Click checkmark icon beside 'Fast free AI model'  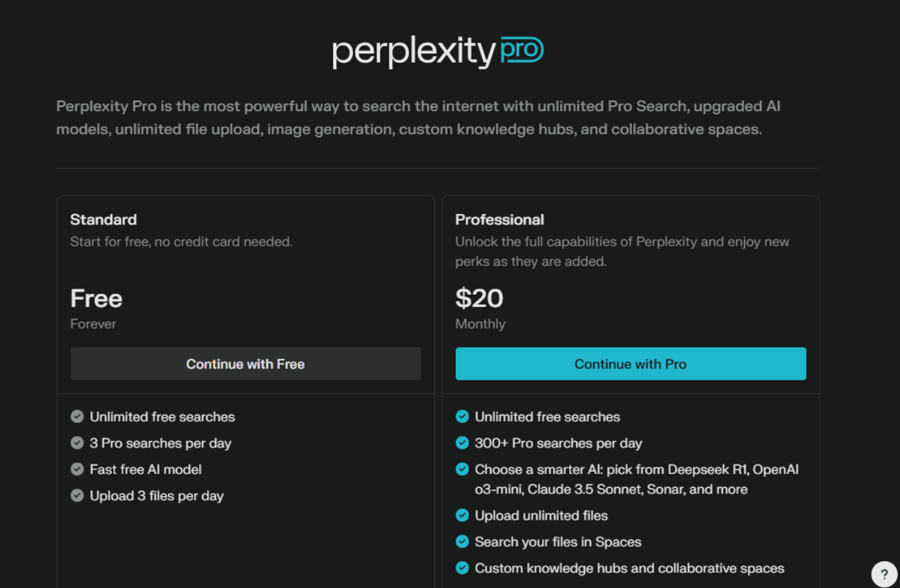[77, 469]
